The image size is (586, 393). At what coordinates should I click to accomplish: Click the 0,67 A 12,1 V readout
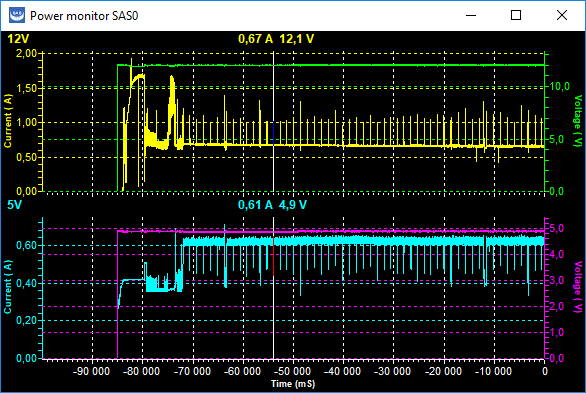(276, 39)
